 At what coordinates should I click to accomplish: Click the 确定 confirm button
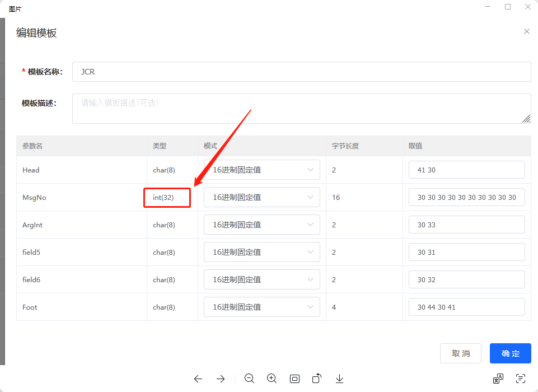click(x=510, y=353)
